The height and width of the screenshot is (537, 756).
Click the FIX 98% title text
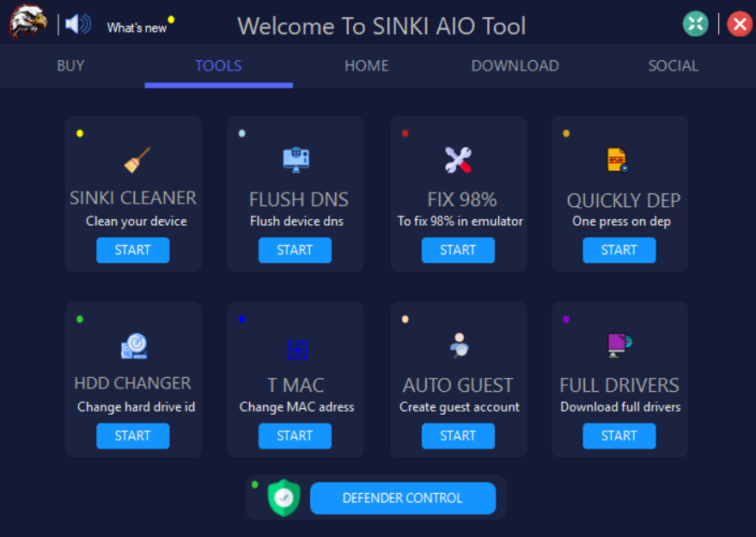click(462, 199)
